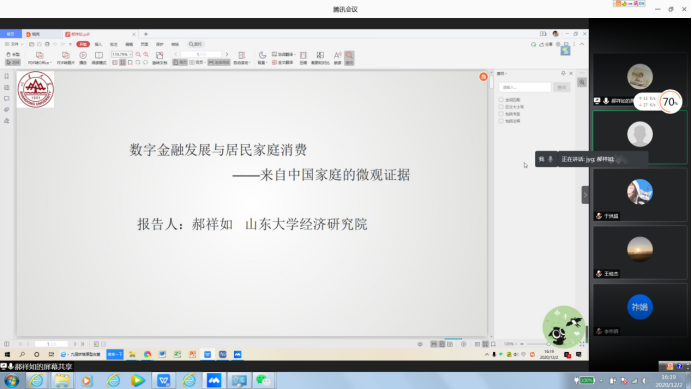
Task: Click the search button beside the find field
Action: tap(561, 87)
